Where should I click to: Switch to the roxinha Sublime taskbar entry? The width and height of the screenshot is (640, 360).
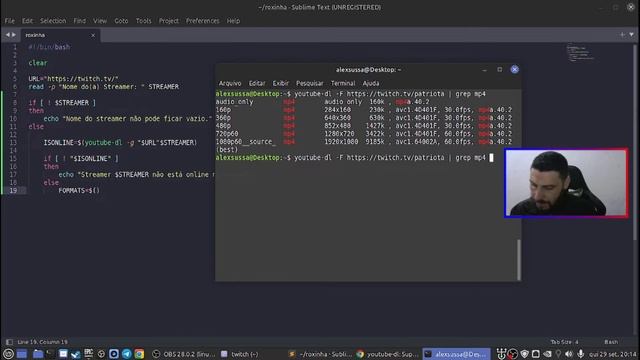[x=319, y=354]
